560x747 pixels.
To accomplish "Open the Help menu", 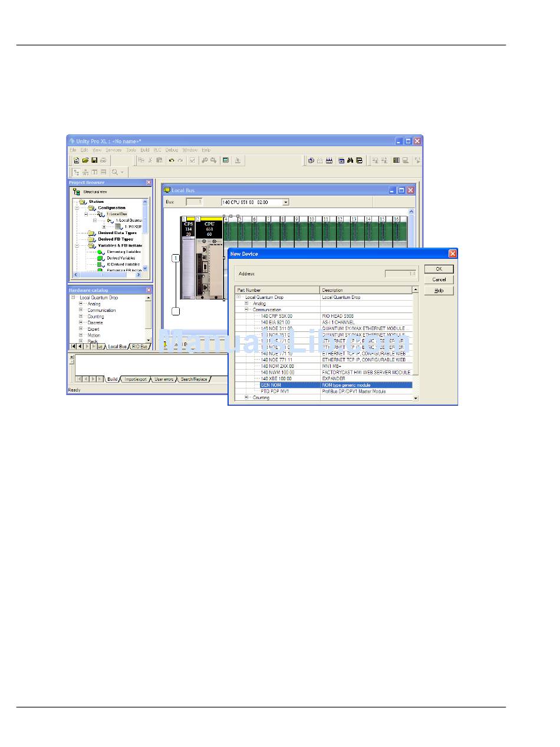I will [206, 150].
